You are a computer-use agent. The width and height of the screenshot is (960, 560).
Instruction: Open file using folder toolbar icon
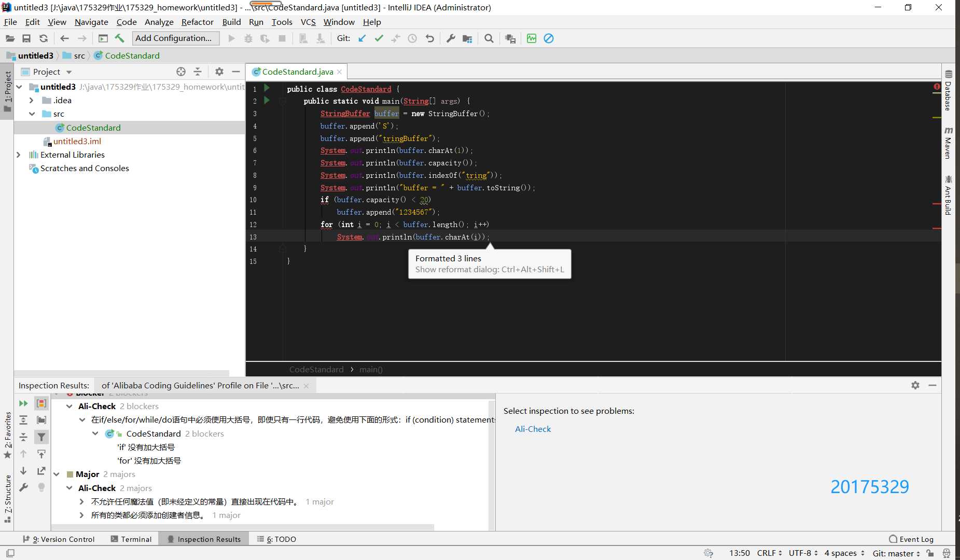pyautogui.click(x=10, y=38)
